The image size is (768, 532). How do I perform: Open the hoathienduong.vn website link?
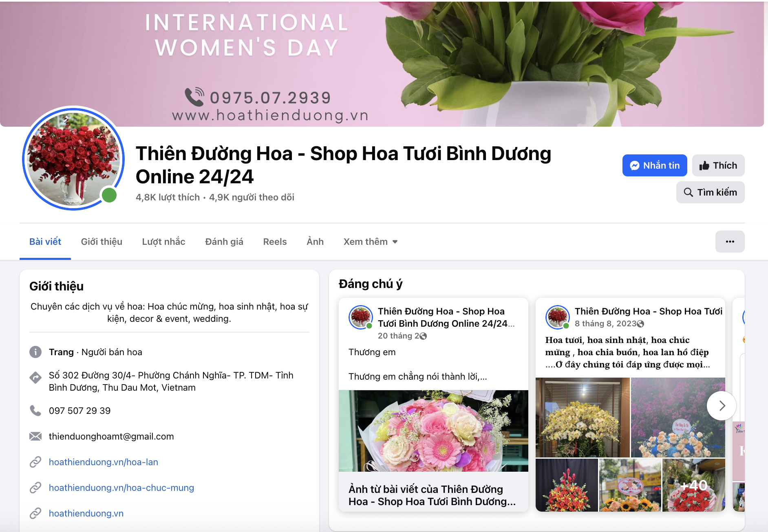(86, 513)
